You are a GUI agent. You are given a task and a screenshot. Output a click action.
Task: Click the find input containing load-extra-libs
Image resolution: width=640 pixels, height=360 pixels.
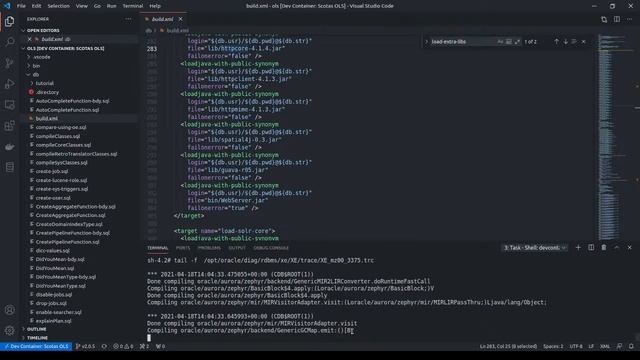pos(463,42)
